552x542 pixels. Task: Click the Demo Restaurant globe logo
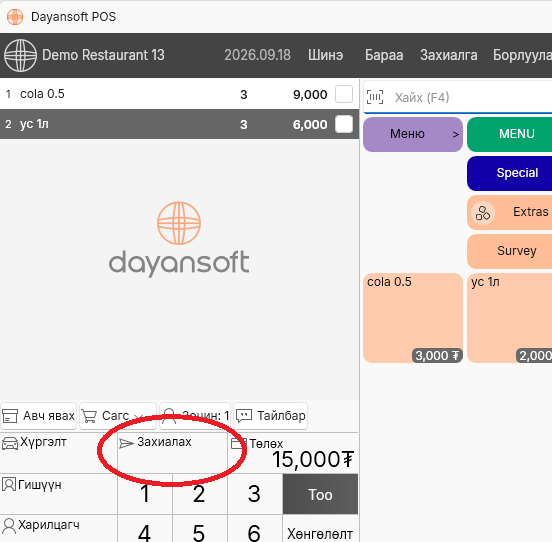coord(20,55)
